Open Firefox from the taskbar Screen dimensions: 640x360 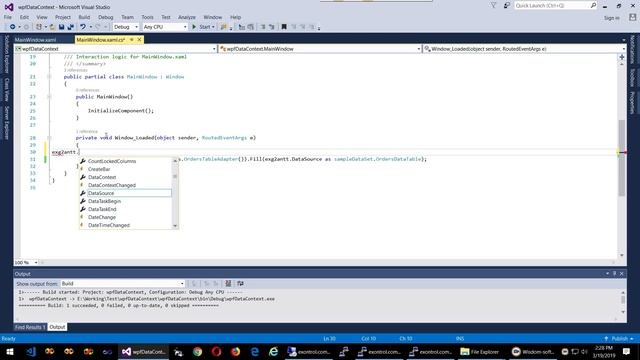[236, 351]
